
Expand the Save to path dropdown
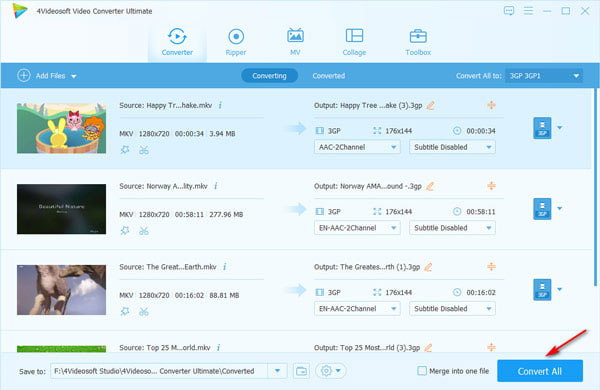[x=277, y=371]
